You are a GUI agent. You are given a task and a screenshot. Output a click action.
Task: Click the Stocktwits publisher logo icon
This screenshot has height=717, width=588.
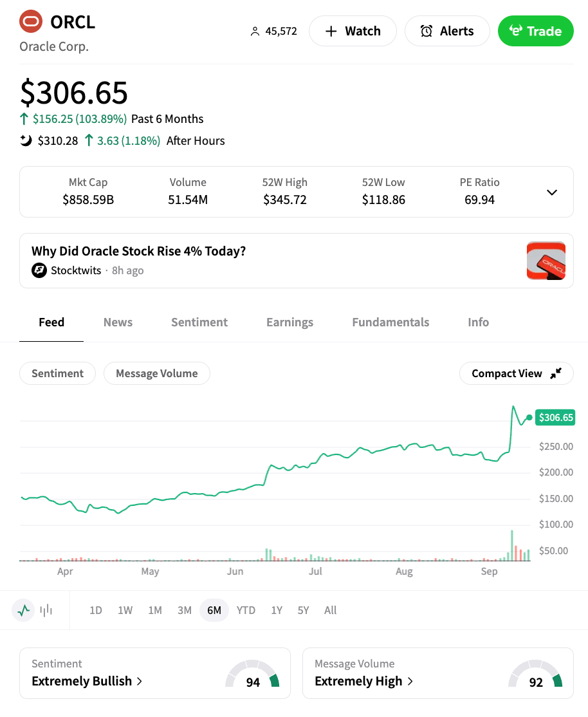pos(39,270)
